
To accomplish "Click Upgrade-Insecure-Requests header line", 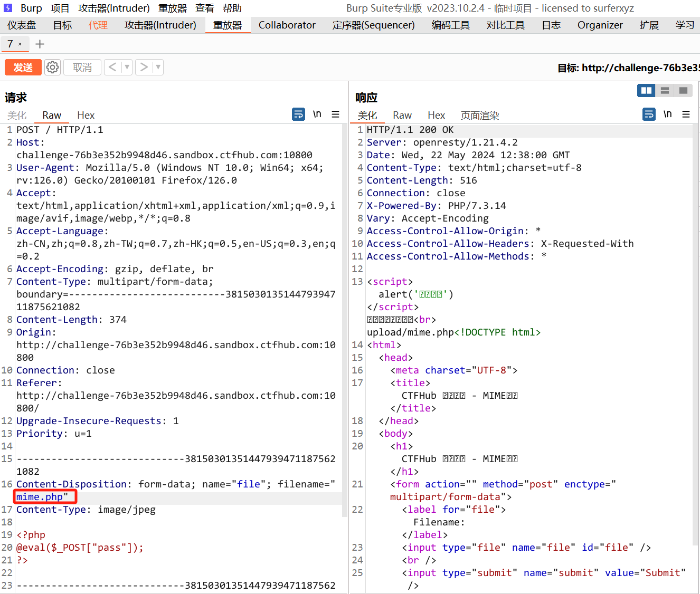I will pyautogui.click(x=98, y=421).
